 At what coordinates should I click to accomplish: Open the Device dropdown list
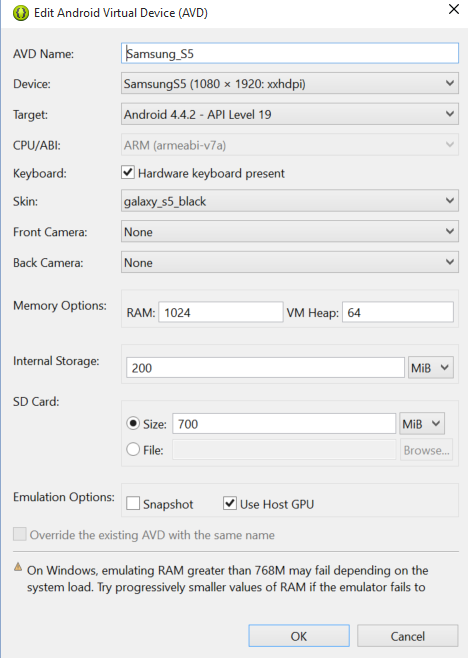point(290,84)
